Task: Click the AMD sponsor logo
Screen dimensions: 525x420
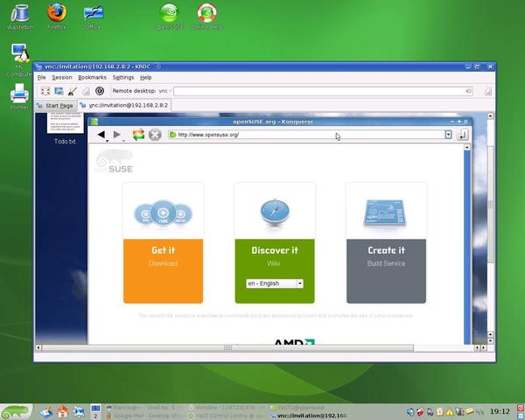Action: 294,341
